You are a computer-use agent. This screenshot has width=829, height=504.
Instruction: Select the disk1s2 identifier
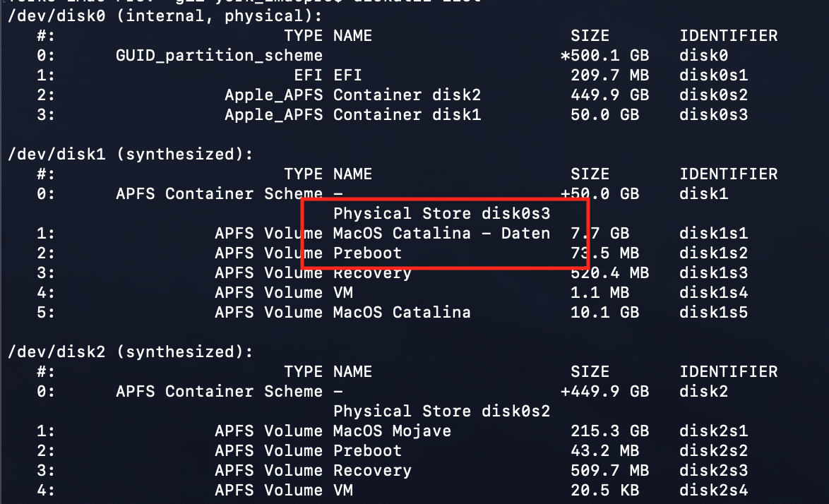pyautogui.click(x=713, y=253)
